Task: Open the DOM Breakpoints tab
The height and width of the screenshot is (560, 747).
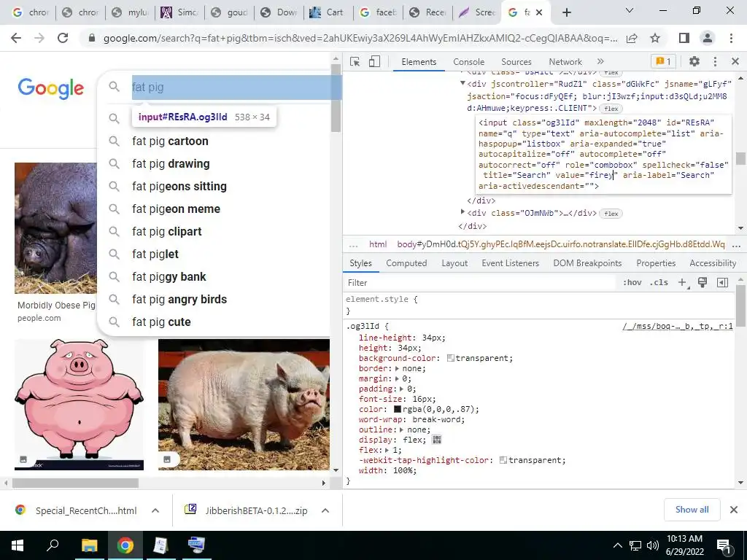Action: tap(587, 263)
